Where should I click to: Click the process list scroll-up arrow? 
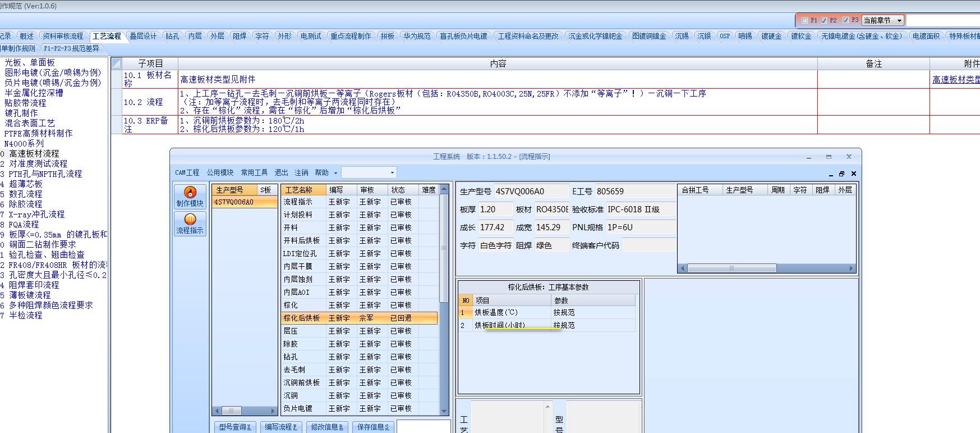click(444, 189)
